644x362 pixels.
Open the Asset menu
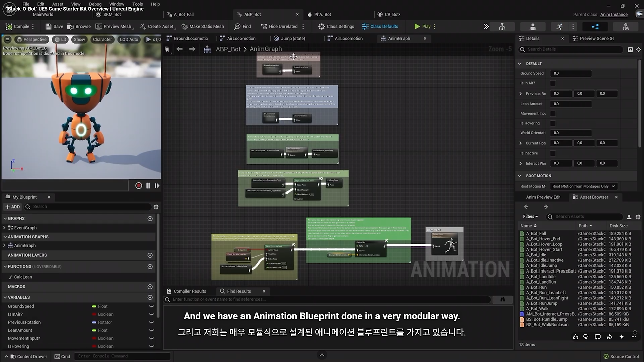pyautogui.click(x=58, y=4)
